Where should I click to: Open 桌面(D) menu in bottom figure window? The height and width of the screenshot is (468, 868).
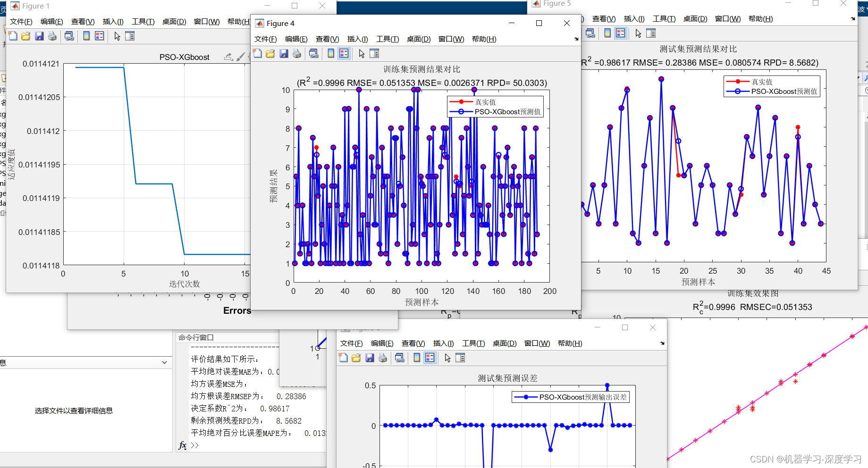[505, 343]
